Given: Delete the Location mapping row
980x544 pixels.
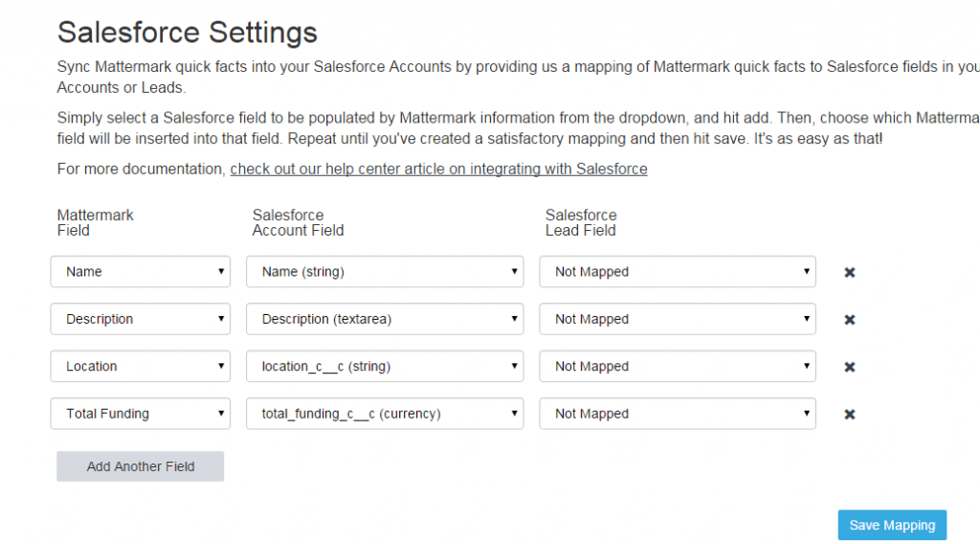Looking at the screenshot, I should tap(850, 367).
